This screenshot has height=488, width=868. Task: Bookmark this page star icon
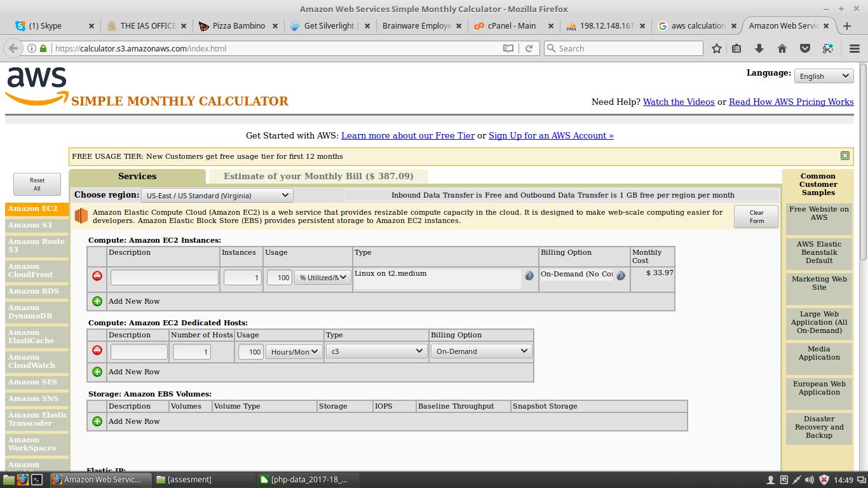717,48
